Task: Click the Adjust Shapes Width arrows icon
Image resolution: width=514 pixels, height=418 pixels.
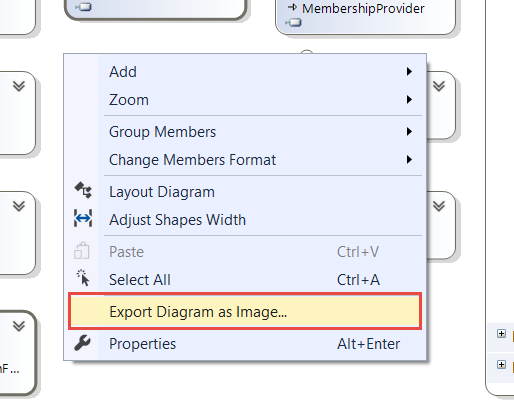Action: 83,218
